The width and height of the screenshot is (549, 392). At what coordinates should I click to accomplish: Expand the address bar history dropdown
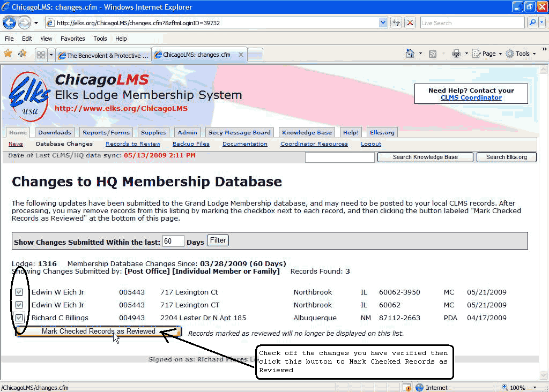(383, 22)
